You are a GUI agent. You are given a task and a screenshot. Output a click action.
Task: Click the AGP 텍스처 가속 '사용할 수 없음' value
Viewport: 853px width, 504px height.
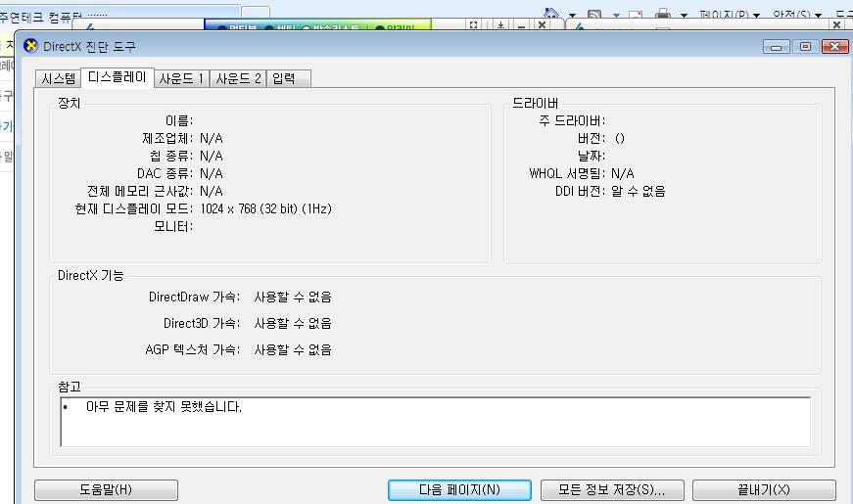pyautogui.click(x=293, y=349)
